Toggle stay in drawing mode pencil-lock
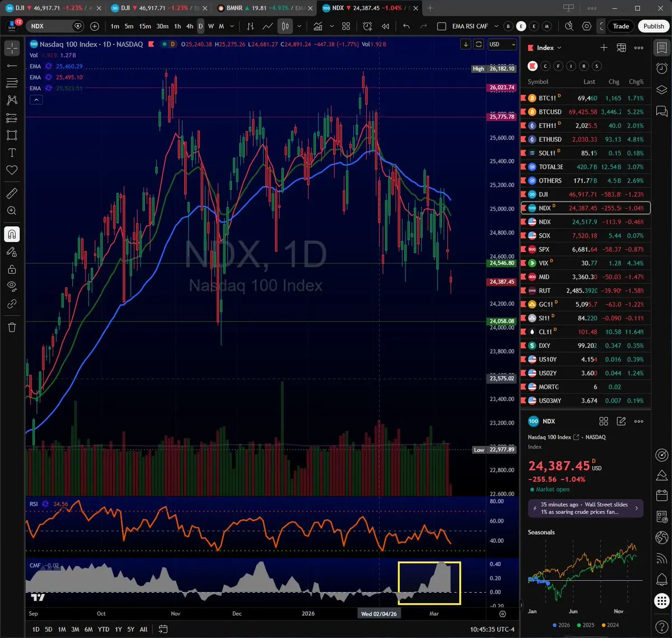The height and width of the screenshot is (638, 672). point(12,252)
